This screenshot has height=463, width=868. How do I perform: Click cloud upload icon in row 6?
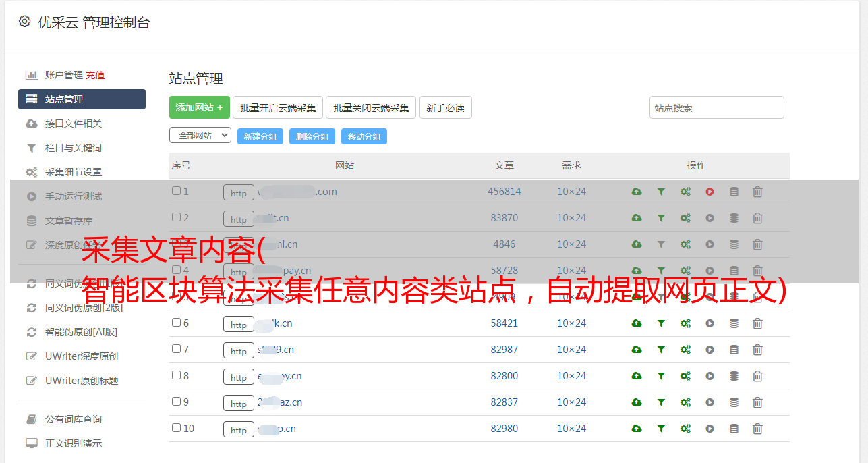(x=637, y=323)
